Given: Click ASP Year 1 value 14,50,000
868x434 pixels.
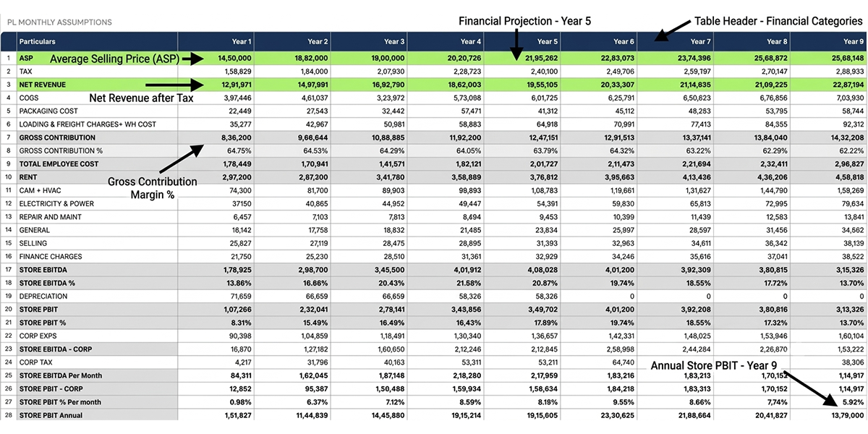Looking at the screenshot, I should pos(234,58).
